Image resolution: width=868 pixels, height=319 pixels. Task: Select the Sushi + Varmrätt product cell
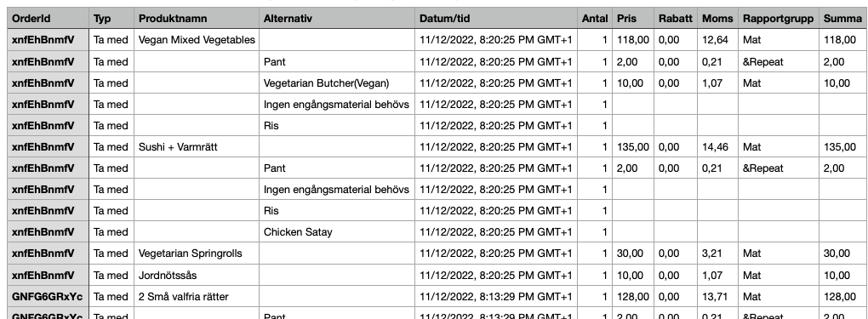tap(197, 147)
